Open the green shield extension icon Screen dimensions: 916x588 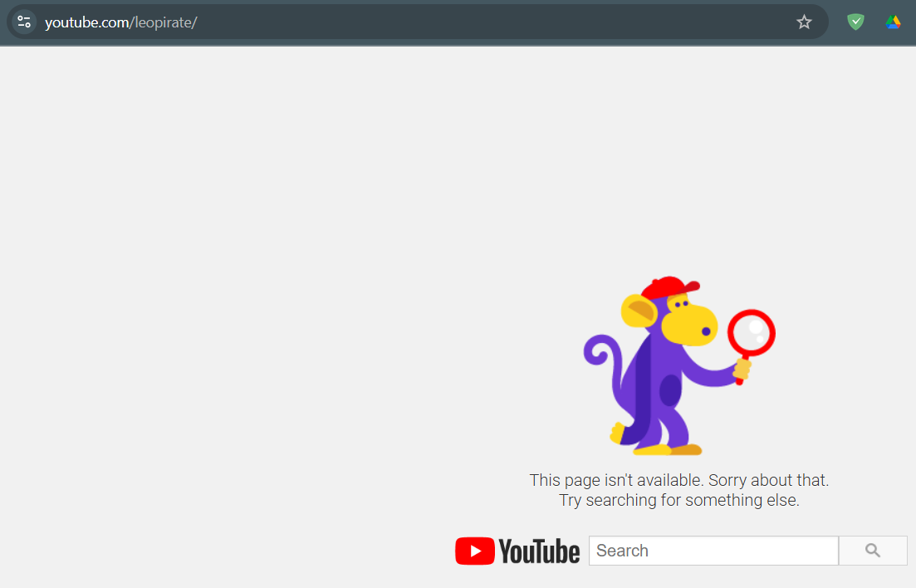[x=855, y=22]
